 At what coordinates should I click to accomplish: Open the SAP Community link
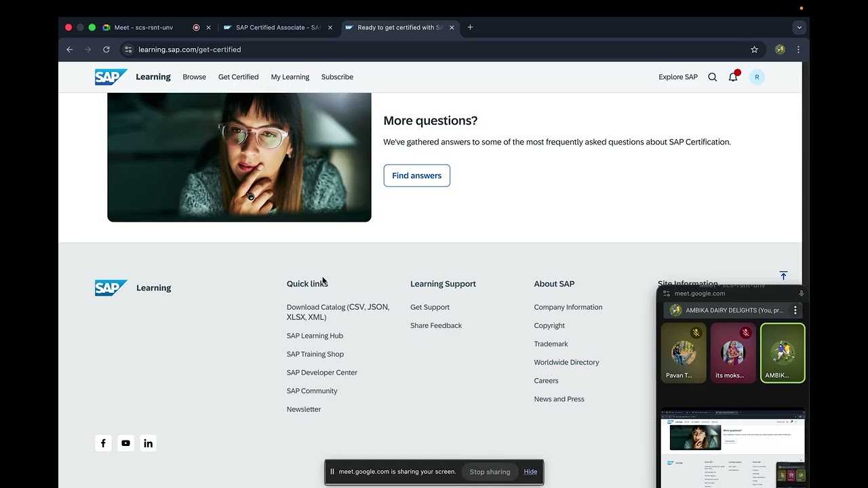click(x=312, y=390)
